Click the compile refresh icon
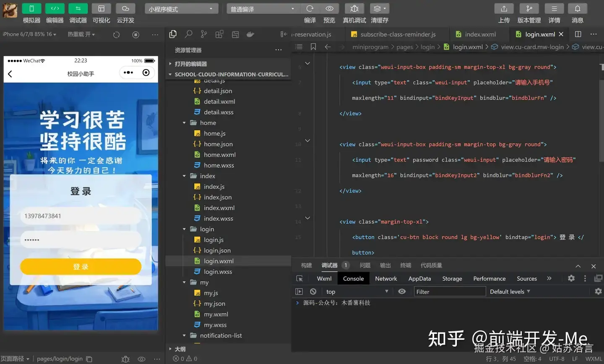Screen dimensions: 604x364 (310, 9)
